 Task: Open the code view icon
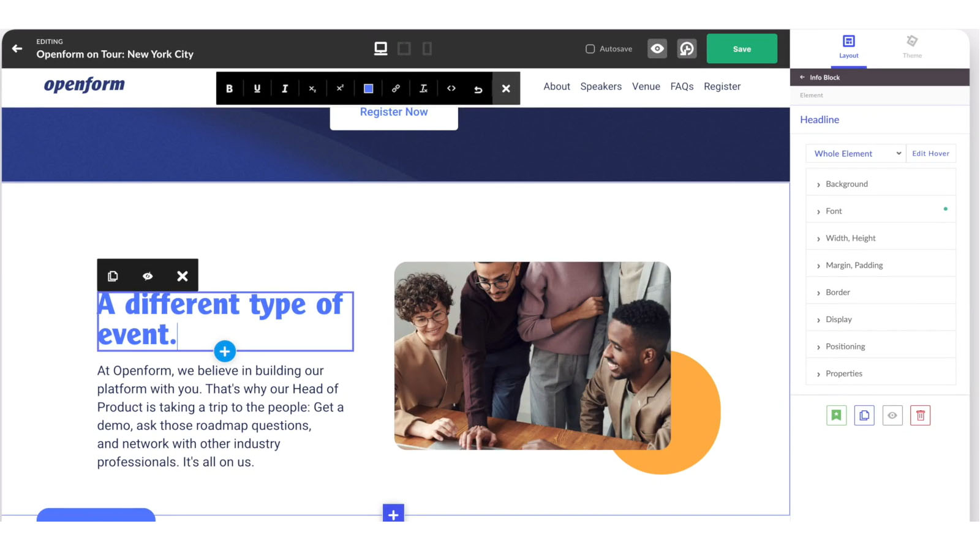tap(451, 88)
